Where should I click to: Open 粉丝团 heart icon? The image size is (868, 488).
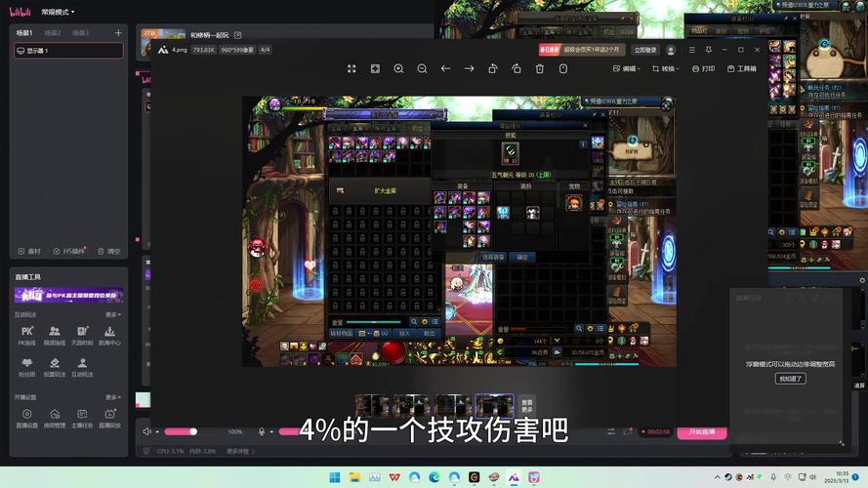tap(27, 367)
